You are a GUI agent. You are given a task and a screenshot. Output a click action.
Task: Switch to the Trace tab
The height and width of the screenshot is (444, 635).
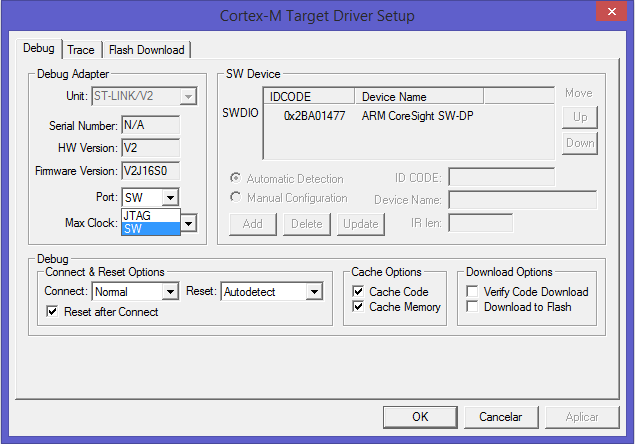[x=81, y=50]
